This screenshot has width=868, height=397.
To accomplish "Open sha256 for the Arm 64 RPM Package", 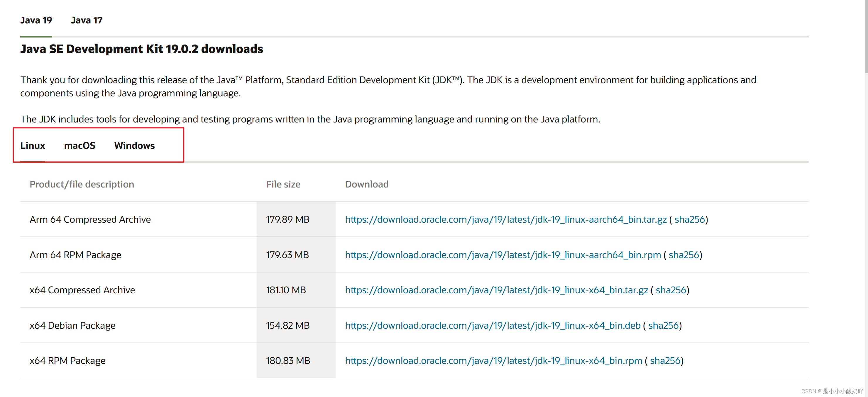I will click(x=684, y=255).
